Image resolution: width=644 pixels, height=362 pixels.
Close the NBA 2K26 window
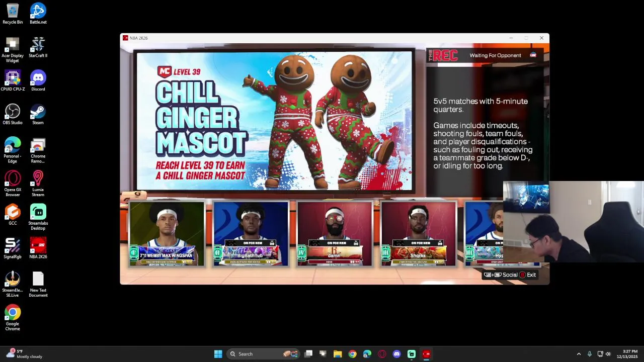[x=541, y=38]
